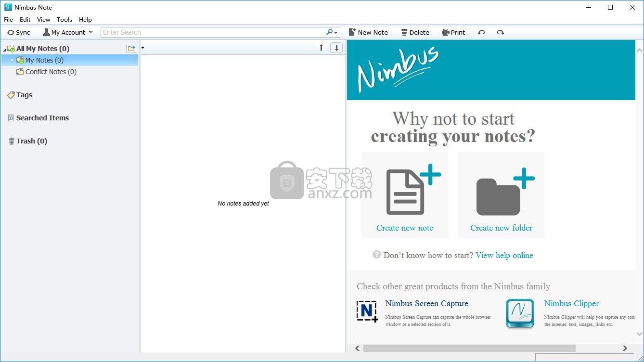644x362 pixels.
Task: Click the Delete toolbar button
Action: coord(415,32)
